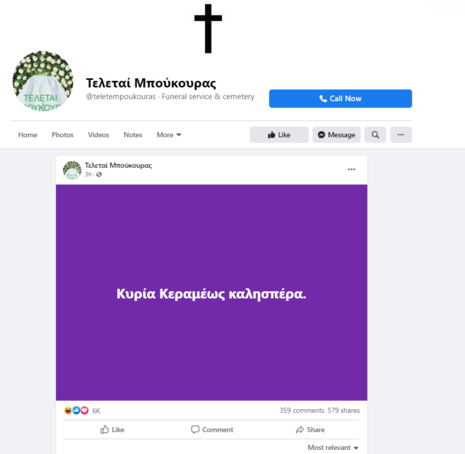Expand the More tab dropdown
The height and width of the screenshot is (454, 465).
[169, 135]
